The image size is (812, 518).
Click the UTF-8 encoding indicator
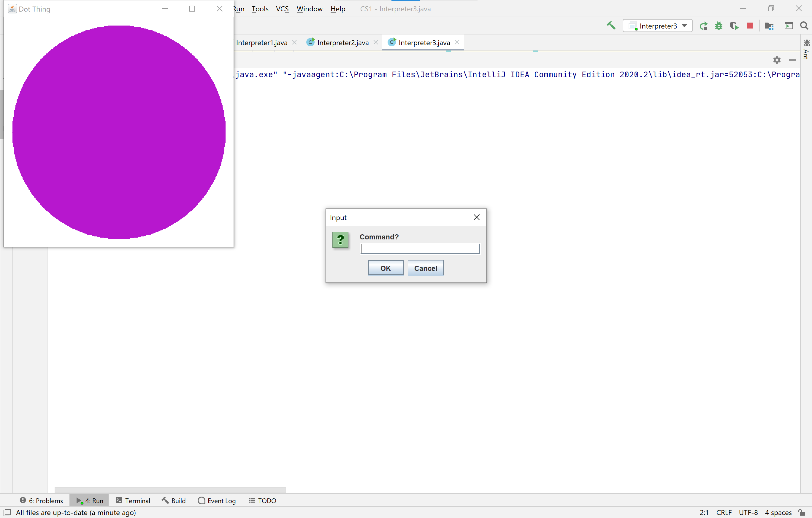(748, 512)
